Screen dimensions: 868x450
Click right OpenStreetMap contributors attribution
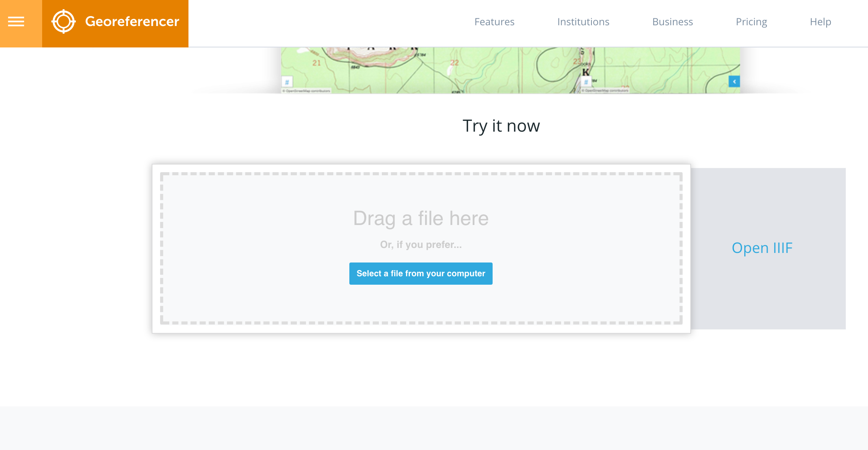pos(605,91)
